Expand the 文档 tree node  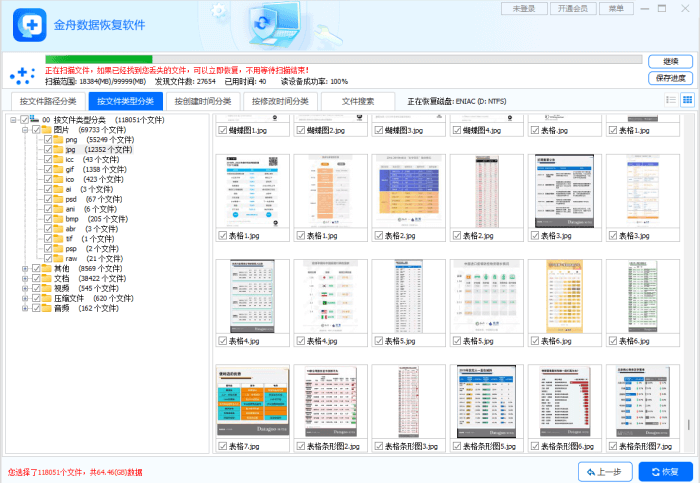click(23, 278)
